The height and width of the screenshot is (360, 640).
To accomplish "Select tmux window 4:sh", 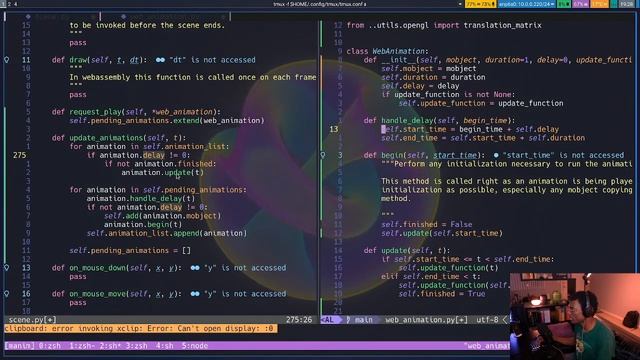I will [x=164, y=346].
